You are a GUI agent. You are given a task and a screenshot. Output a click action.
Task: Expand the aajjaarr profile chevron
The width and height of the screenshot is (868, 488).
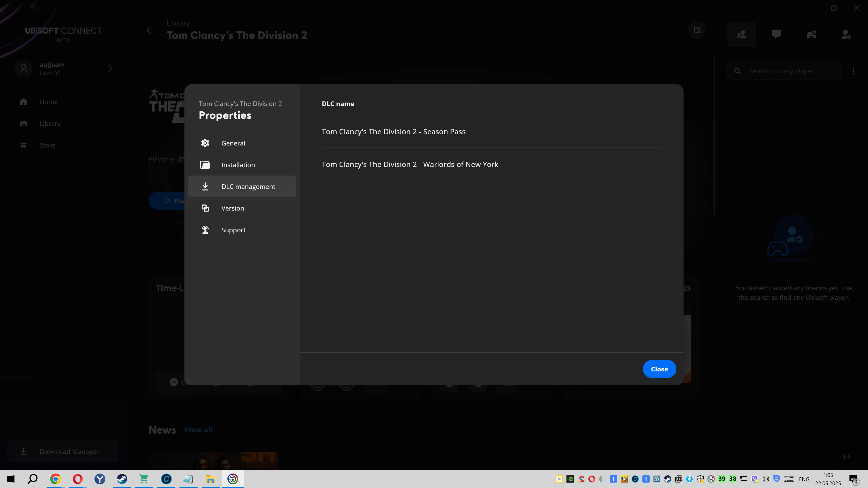(x=110, y=69)
